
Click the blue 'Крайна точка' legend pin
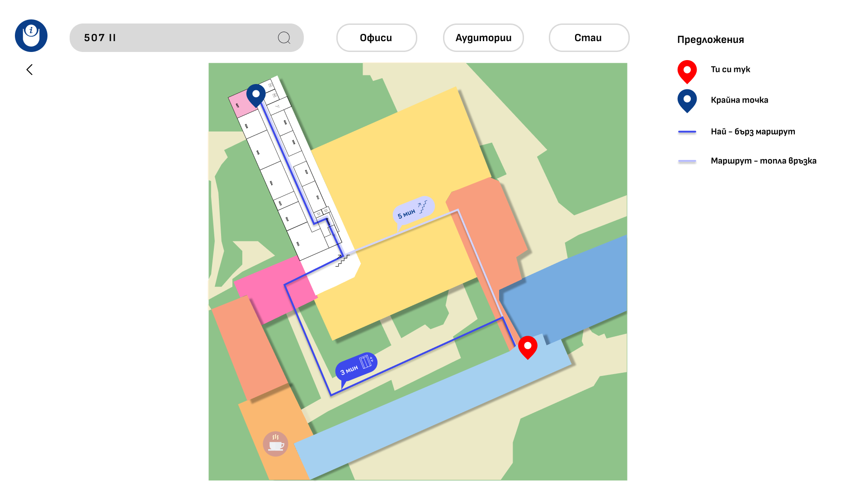tap(687, 101)
